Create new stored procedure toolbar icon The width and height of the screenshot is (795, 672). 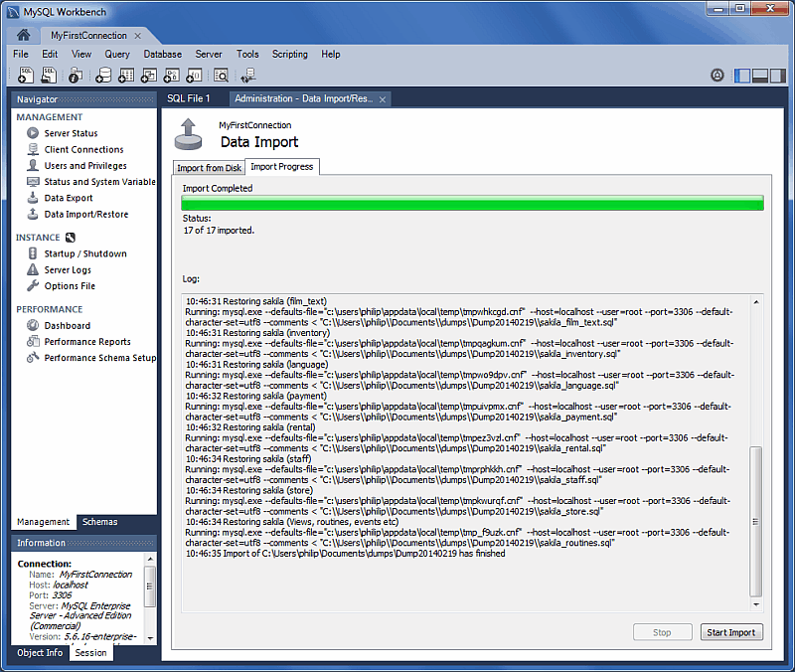point(171,76)
